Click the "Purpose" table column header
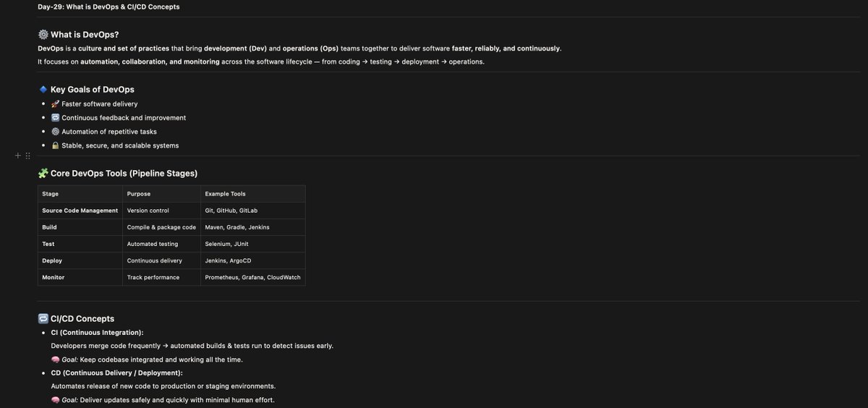The width and height of the screenshot is (868, 408). click(161, 194)
